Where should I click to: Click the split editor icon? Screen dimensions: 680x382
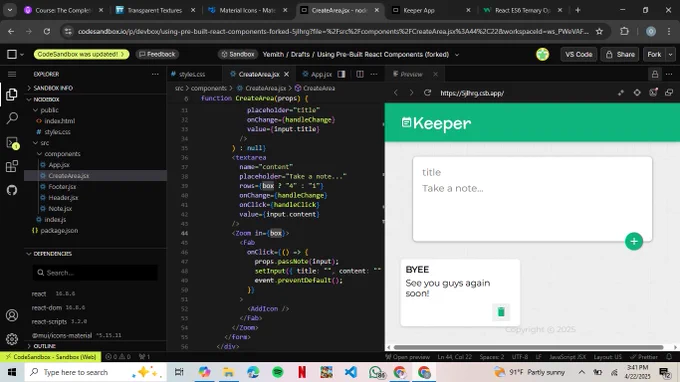click(x=360, y=74)
